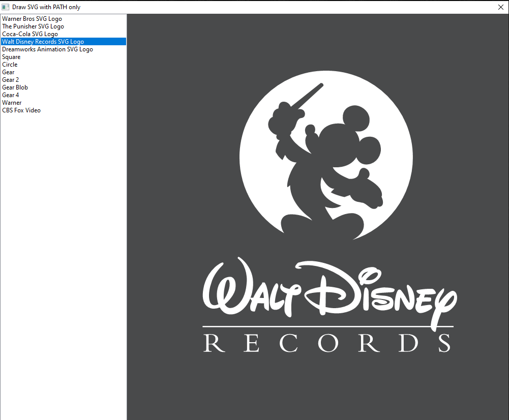Select the Gear Blob entry

coord(63,87)
